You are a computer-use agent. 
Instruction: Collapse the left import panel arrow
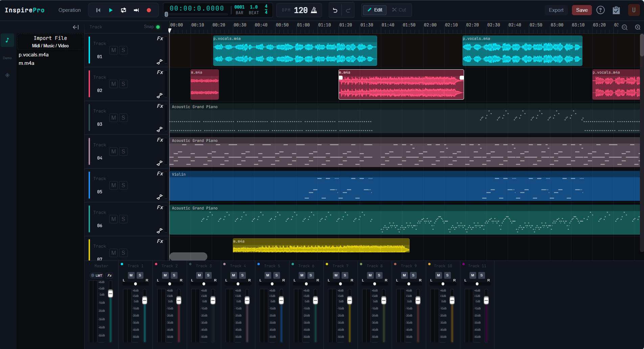point(76,27)
